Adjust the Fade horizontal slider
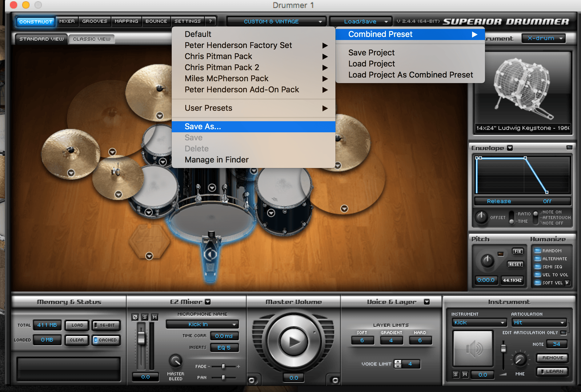Viewport: 581px width, 392px height. [x=223, y=366]
